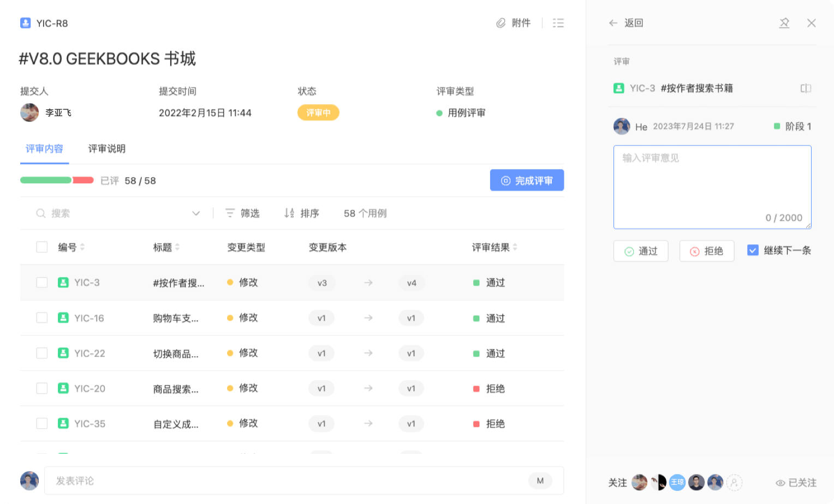Click the YIC-R8 review type icon
The width and height of the screenshot is (834, 504).
(25, 23)
